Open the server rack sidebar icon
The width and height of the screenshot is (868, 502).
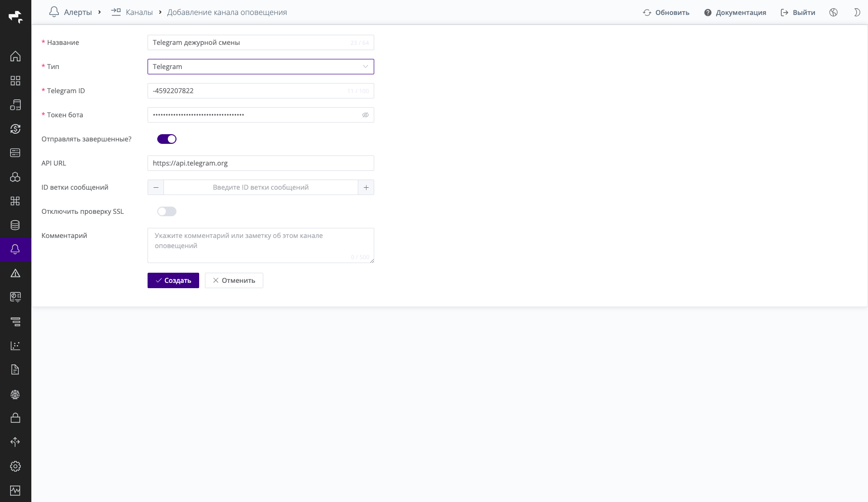click(15, 153)
